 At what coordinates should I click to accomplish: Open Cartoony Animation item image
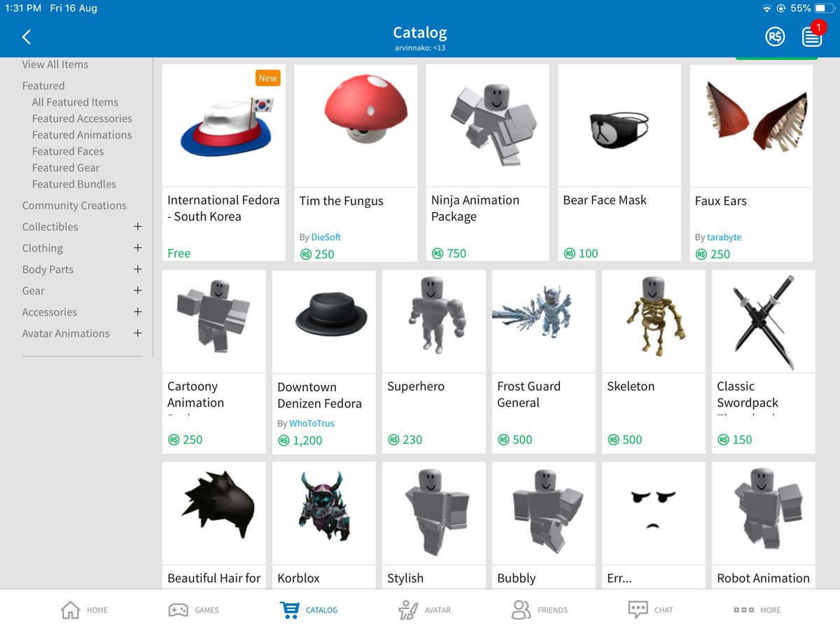[x=214, y=321]
